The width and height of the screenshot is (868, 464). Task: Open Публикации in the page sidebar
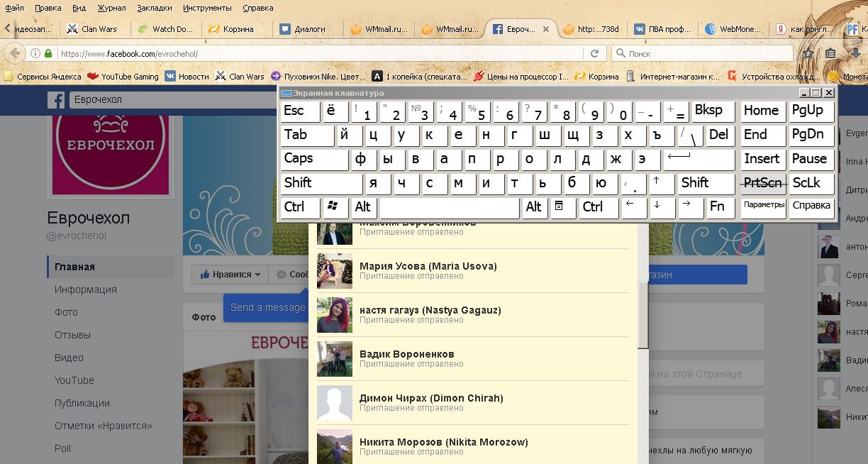tap(82, 403)
